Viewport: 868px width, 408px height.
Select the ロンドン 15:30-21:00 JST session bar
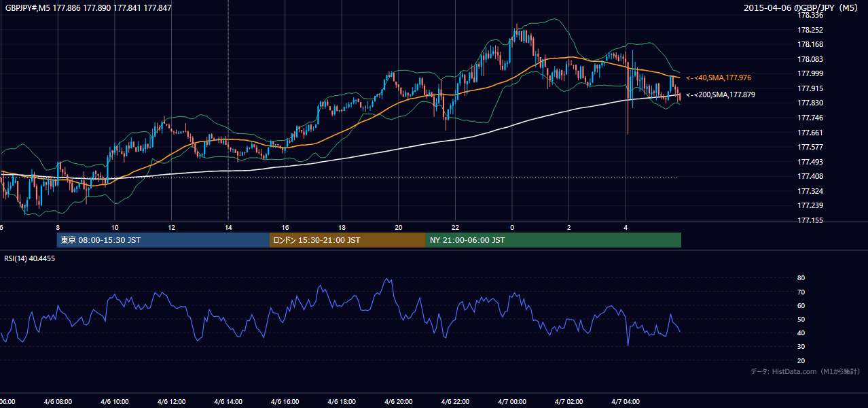[x=348, y=240]
